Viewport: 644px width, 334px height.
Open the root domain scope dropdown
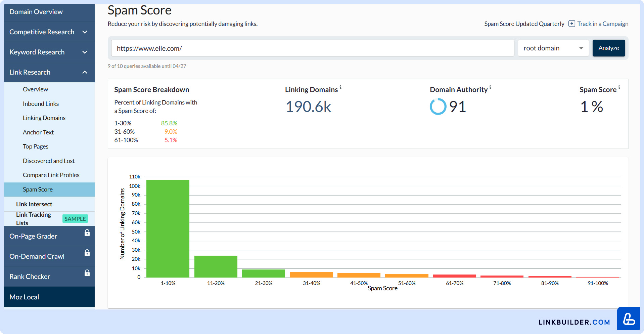click(x=553, y=48)
